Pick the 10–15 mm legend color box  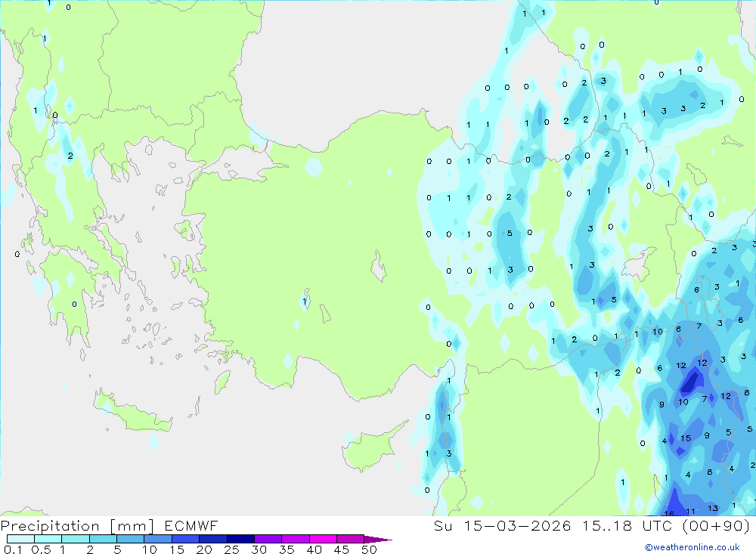pos(158,539)
